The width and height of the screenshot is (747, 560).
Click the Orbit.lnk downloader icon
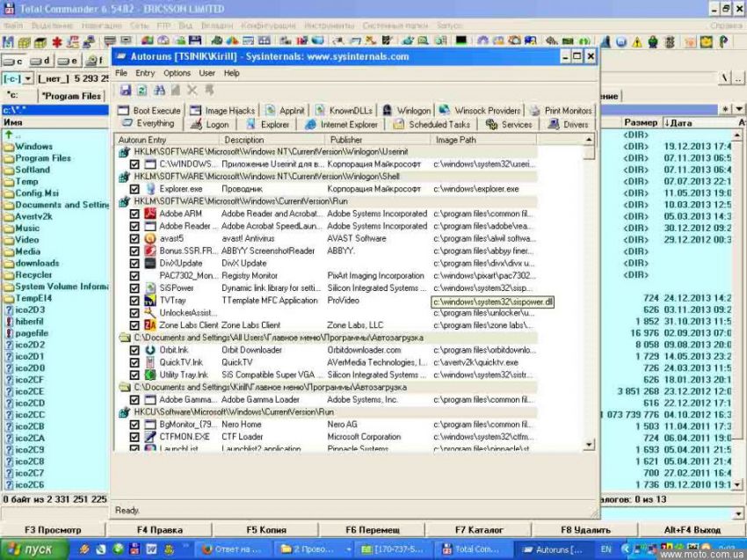tap(150, 350)
